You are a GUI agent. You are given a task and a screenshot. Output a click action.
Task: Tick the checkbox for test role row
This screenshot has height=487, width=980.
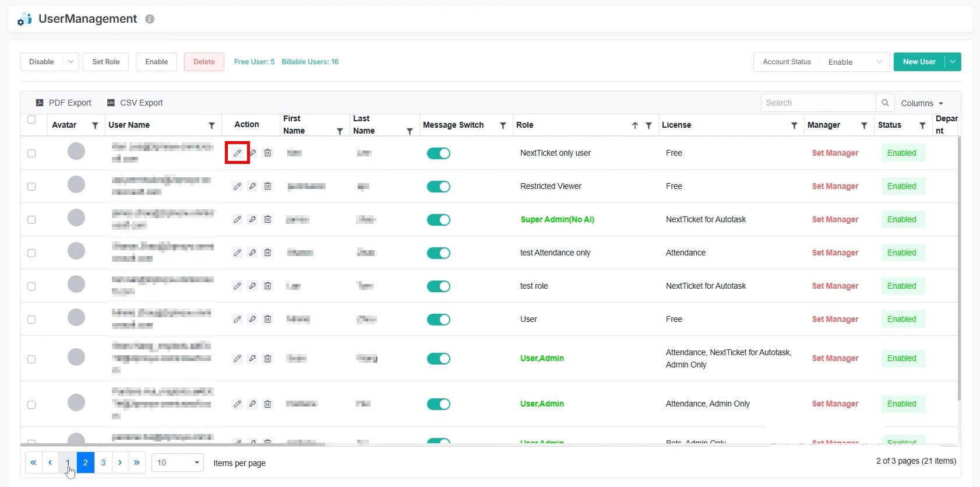coord(31,286)
